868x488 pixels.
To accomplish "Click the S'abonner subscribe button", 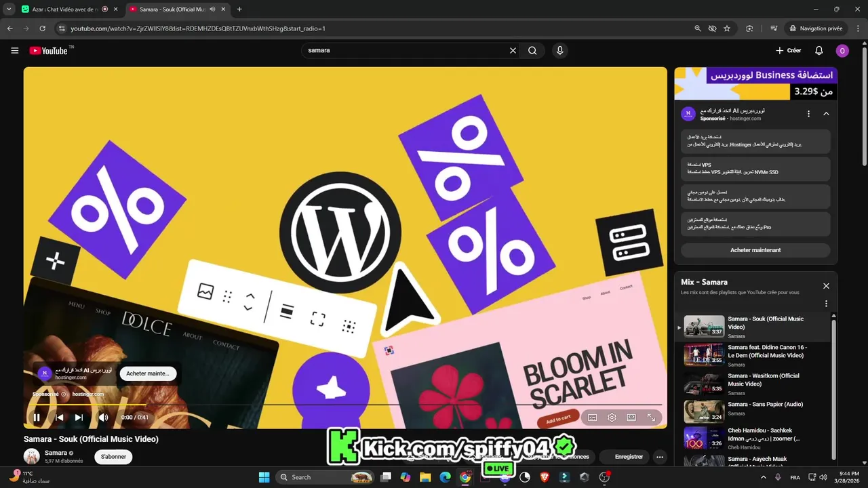I will click(113, 457).
